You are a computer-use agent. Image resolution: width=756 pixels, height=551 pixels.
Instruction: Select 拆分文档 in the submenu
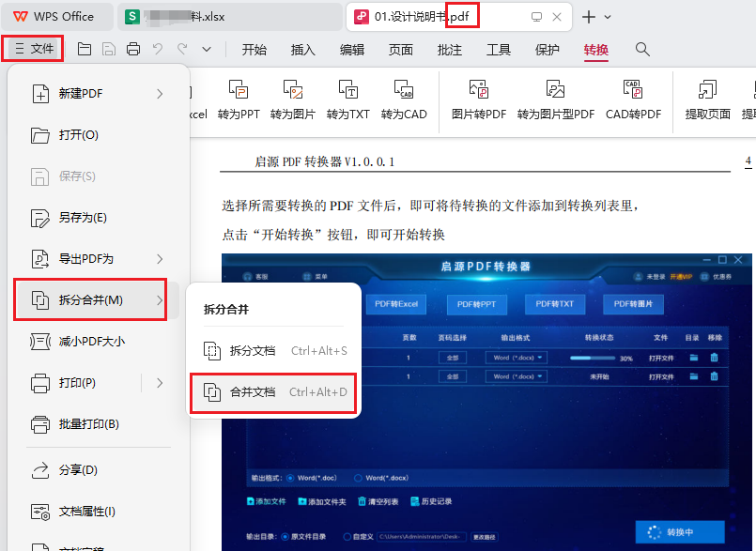click(274, 351)
